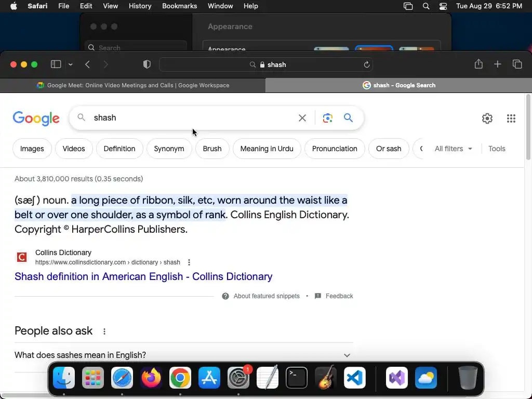Image resolution: width=532 pixels, height=399 pixels.
Task: Click the Collins Dictionary favicon
Action: (22, 257)
